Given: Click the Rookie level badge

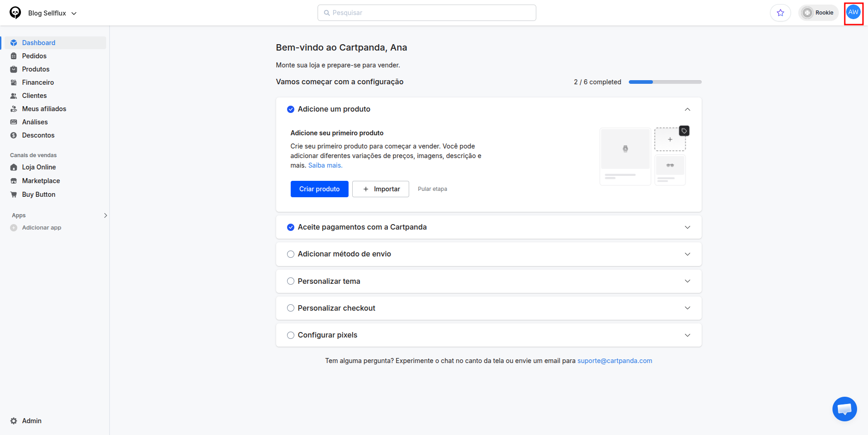Looking at the screenshot, I should tap(818, 13).
